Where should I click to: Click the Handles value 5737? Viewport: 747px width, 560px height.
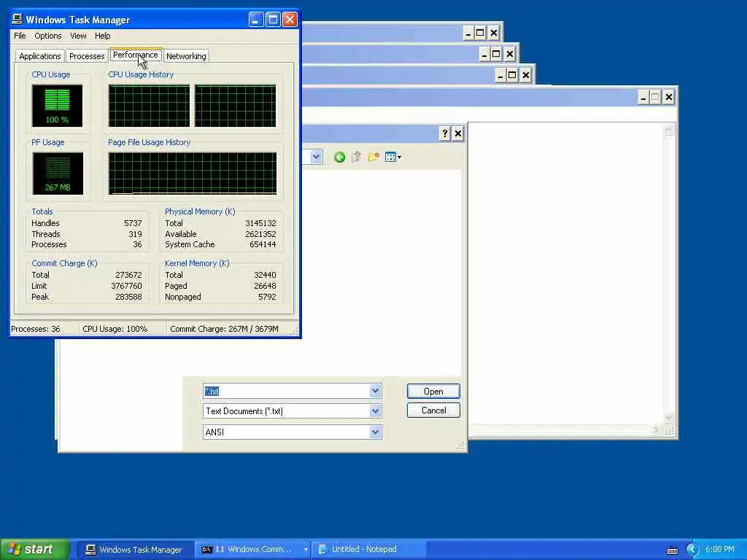(133, 223)
